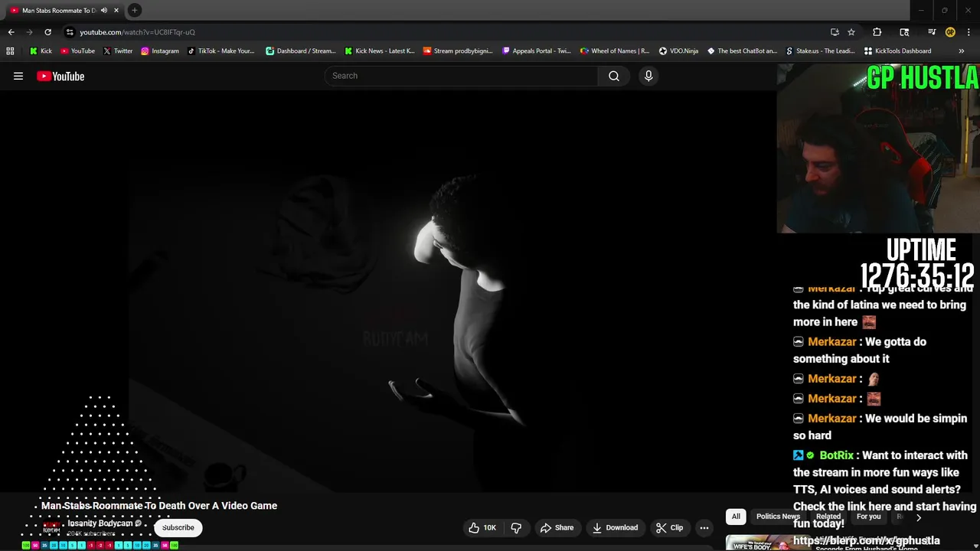Screen dimensions: 980x551
Task: Focus the YouTube Search input box
Action: click(462, 76)
